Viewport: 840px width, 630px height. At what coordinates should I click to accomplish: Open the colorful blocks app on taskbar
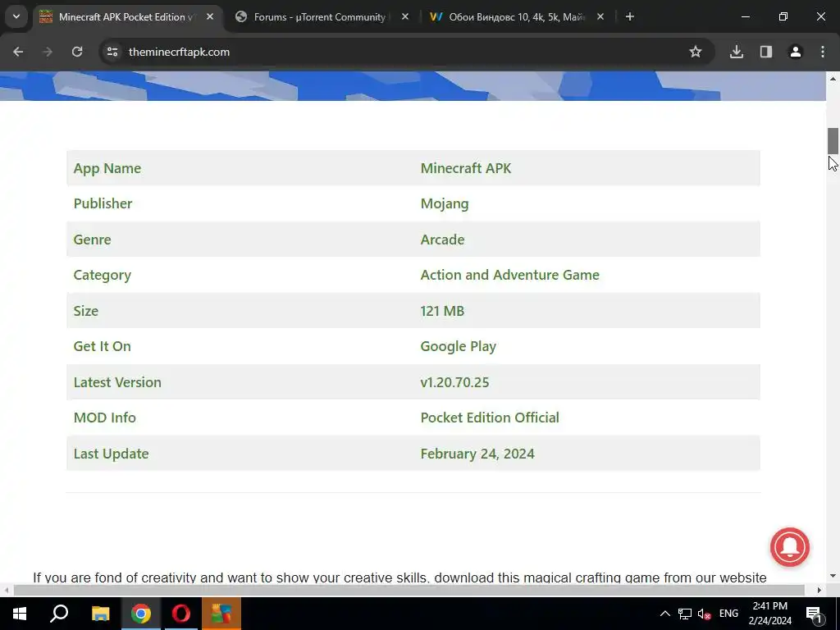tap(221, 614)
